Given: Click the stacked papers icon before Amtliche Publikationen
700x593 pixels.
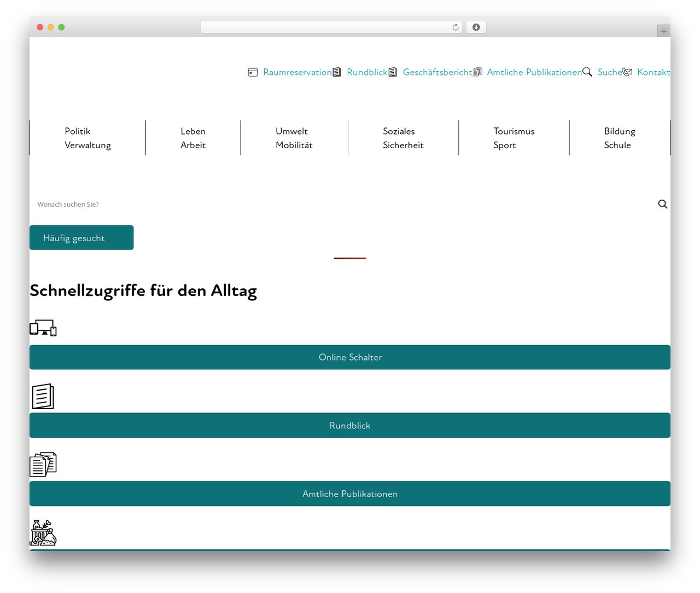Looking at the screenshot, I should pyautogui.click(x=477, y=72).
